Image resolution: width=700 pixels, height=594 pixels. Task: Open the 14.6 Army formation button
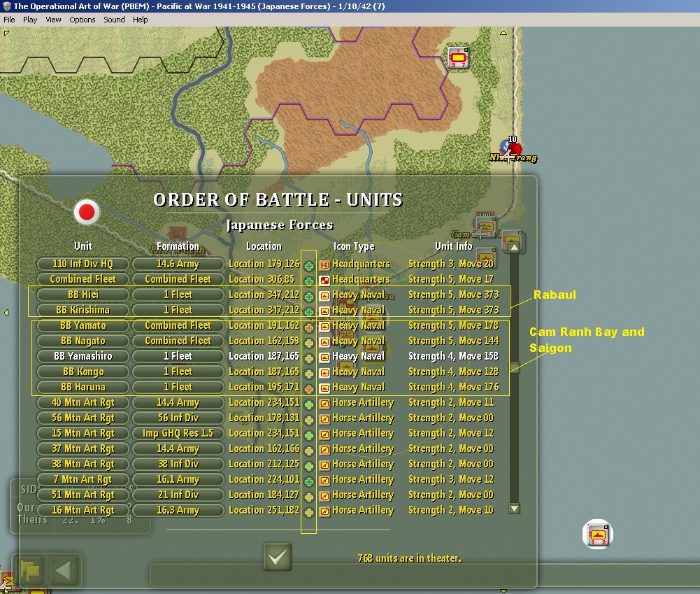(178, 264)
